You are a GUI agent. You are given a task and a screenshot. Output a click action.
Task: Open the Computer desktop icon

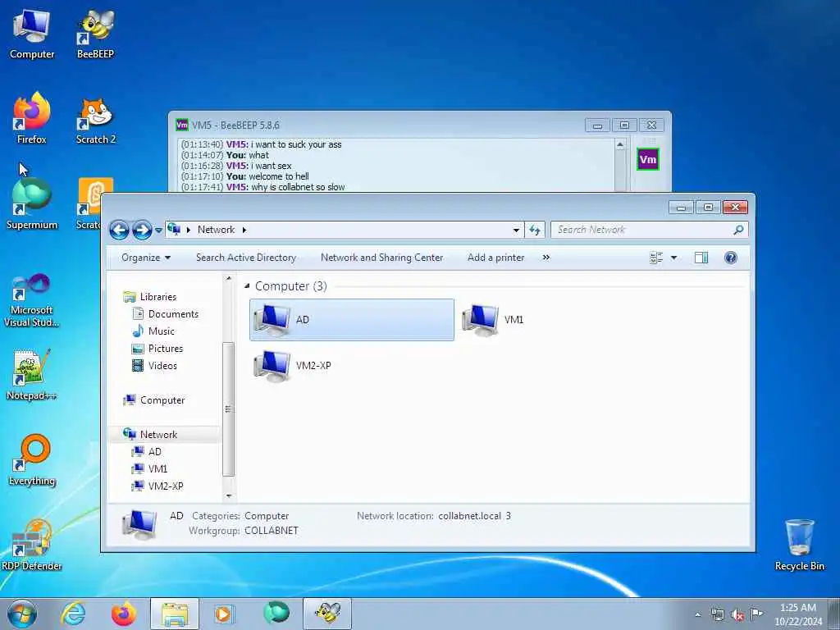[32, 34]
